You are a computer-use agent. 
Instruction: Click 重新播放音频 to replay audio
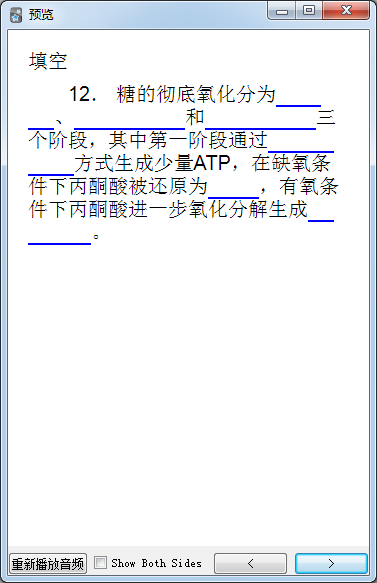48,564
